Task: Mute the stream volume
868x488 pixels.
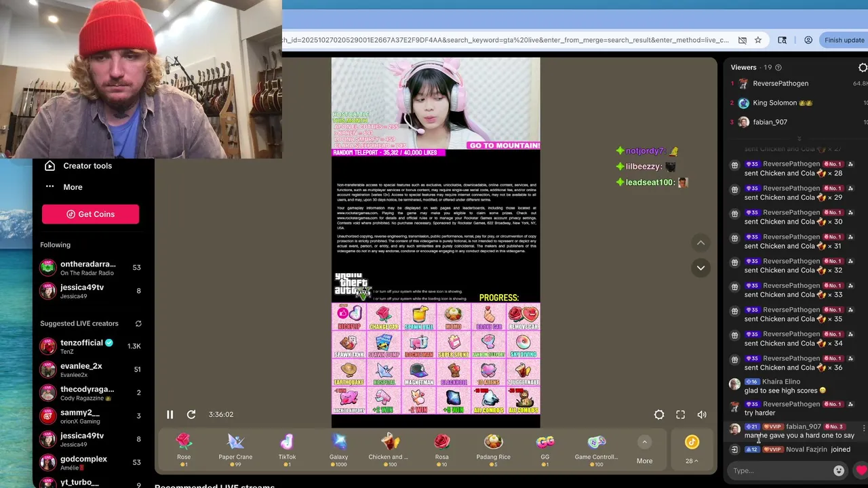Action: 702,415
